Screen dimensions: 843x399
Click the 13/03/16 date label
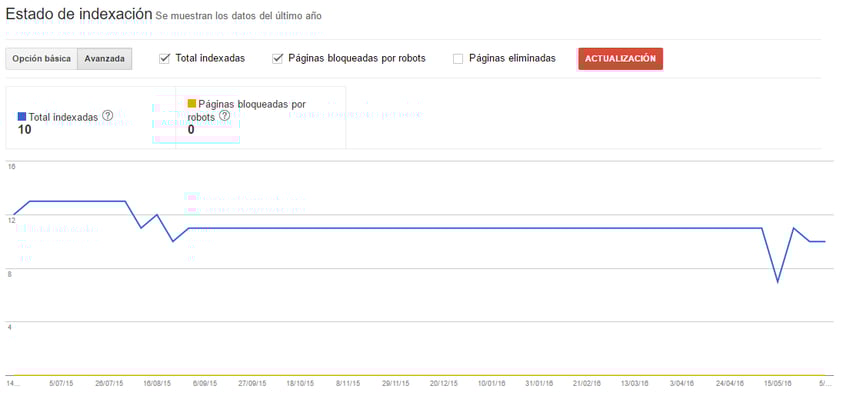634,384
